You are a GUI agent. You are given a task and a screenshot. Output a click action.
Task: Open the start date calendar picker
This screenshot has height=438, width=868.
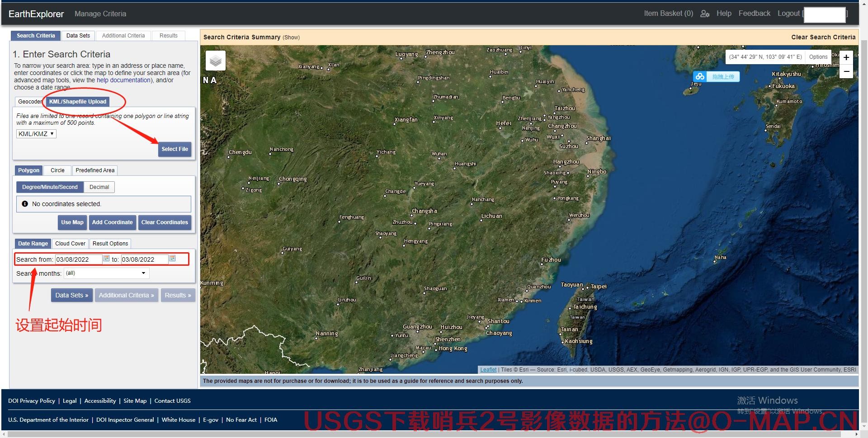[x=106, y=259]
